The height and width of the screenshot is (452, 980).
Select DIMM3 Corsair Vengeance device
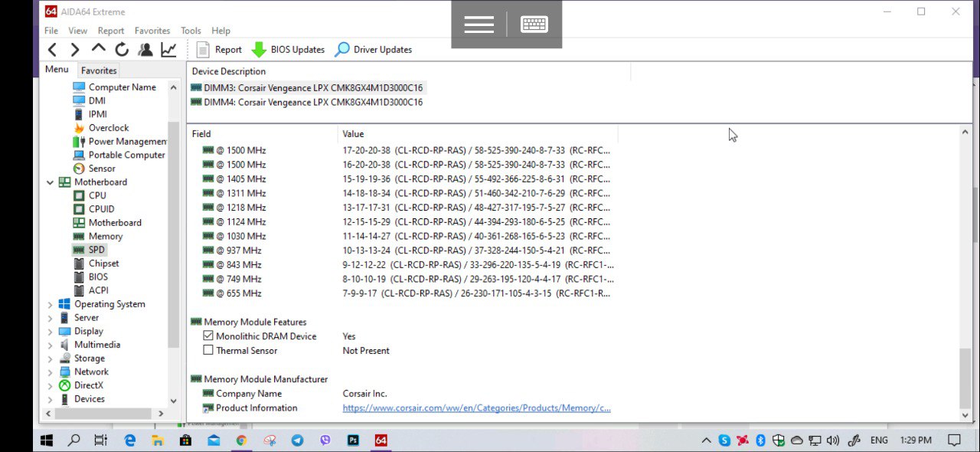[306, 88]
